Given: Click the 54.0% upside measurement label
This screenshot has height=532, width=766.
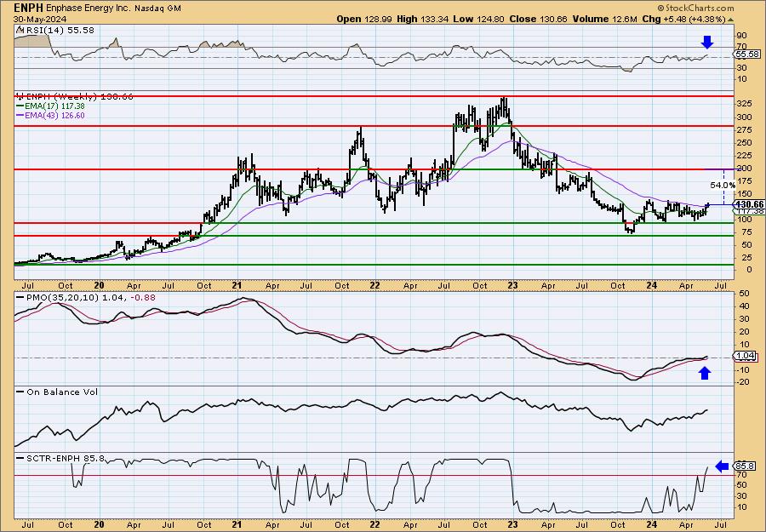Looking at the screenshot, I should (x=723, y=186).
